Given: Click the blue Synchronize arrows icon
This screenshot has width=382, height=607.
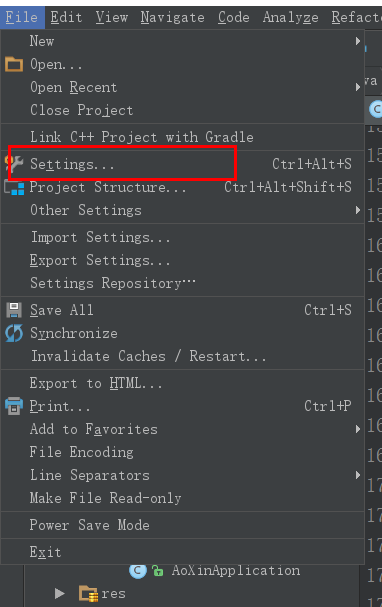Looking at the screenshot, I should pyautogui.click(x=14, y=333).
